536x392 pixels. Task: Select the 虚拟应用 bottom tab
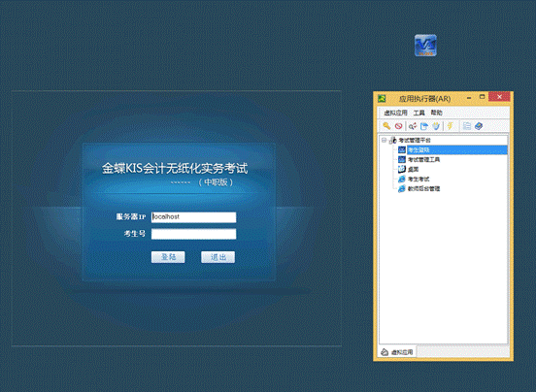pyautogui.click(x=397, y=352)
